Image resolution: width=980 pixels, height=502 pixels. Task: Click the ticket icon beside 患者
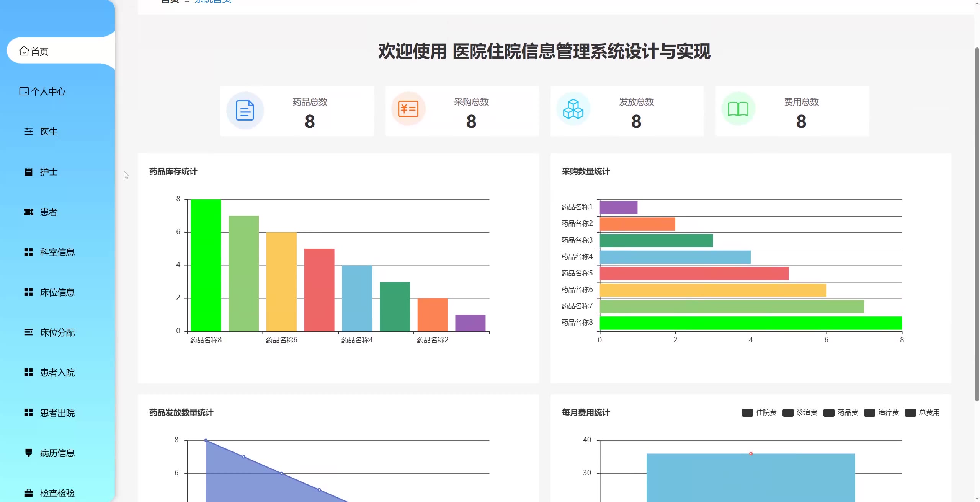tap(29, 212)
